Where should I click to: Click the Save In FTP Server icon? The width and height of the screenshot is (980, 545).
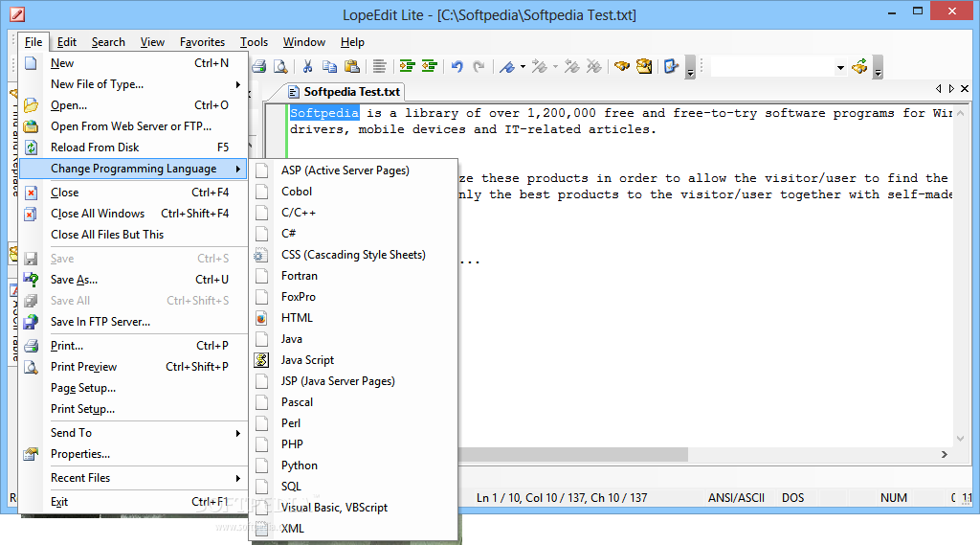coord(31,322)
